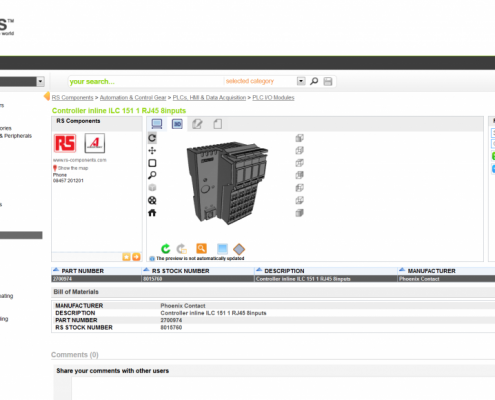Open the monitor preview tab

point(157,124)
